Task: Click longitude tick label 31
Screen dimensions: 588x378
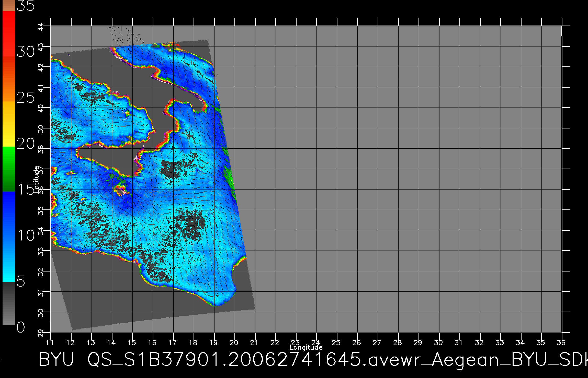Action: click(459, 343)
